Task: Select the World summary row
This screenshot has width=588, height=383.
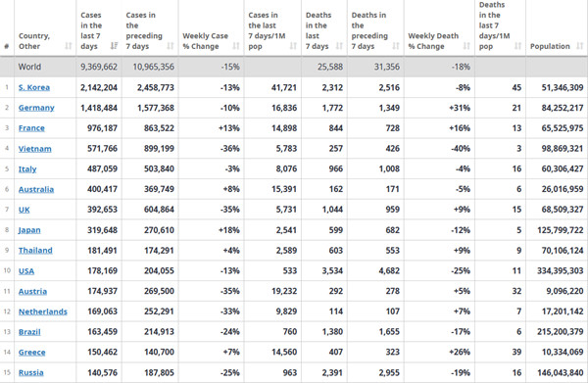Action: 294,67
